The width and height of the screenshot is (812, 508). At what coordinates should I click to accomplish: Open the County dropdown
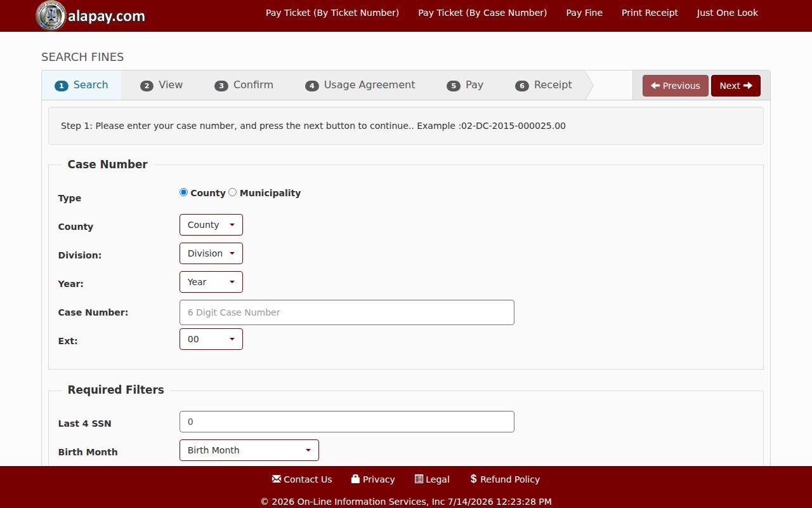[x=211, y=225]
